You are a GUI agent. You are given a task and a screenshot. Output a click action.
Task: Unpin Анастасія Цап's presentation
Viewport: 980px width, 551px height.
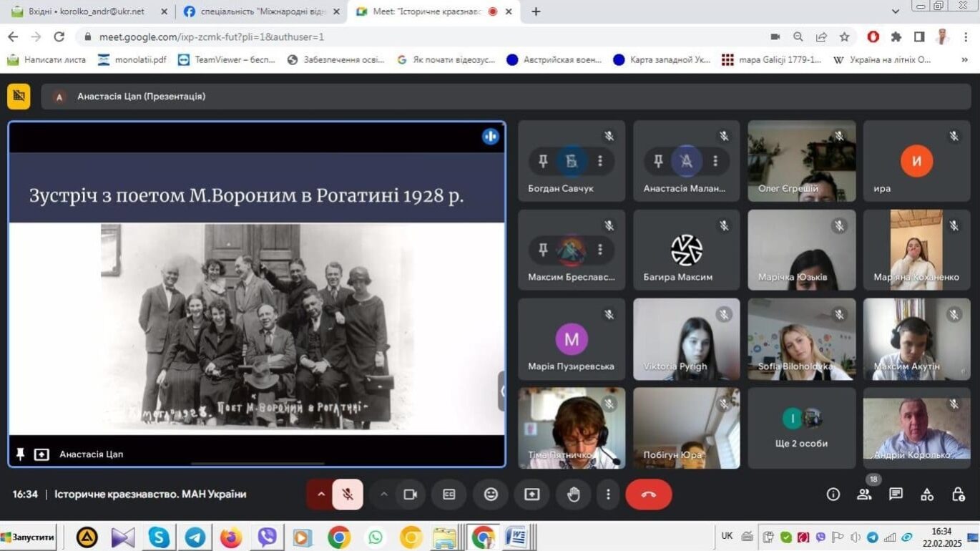point(20,454)
